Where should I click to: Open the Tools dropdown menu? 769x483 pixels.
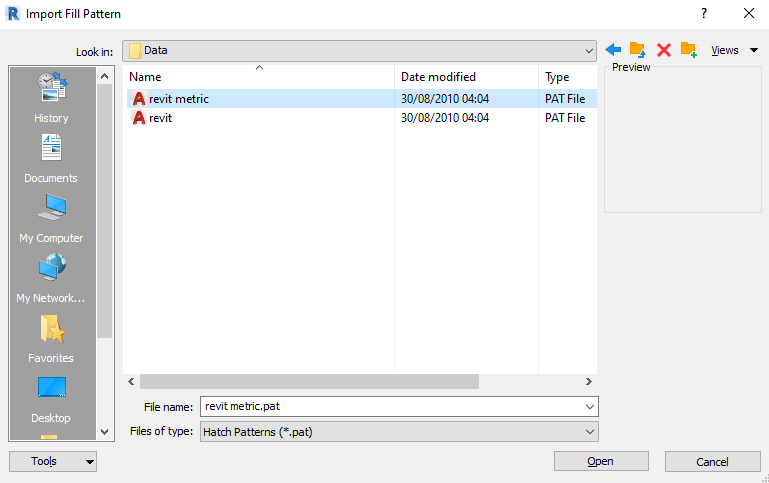[53, 461]
